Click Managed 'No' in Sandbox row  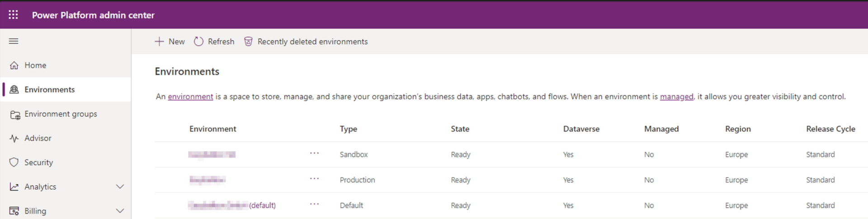649,154
